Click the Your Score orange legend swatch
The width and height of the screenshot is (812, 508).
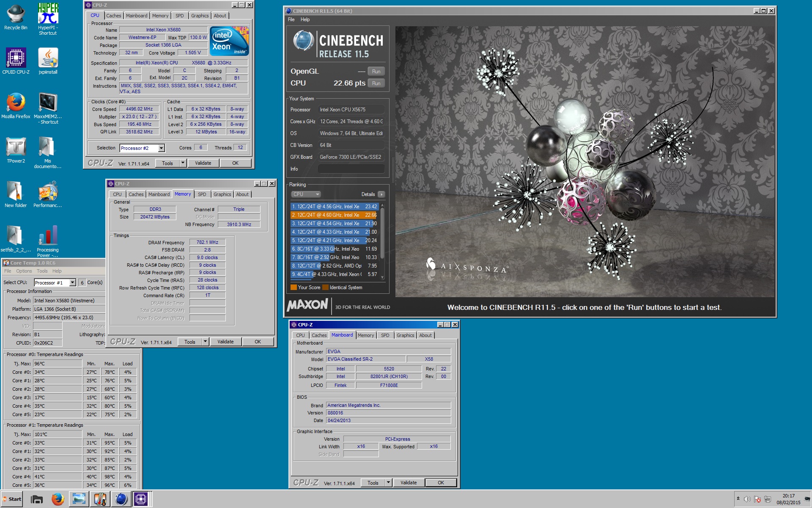[x=294, y=287]
